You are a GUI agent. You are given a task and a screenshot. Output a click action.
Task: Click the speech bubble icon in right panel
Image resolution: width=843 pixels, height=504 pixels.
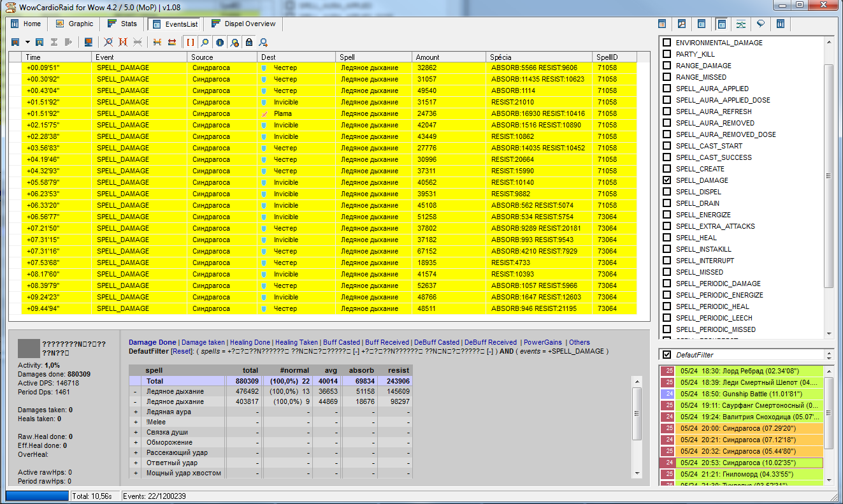[760, 24]
